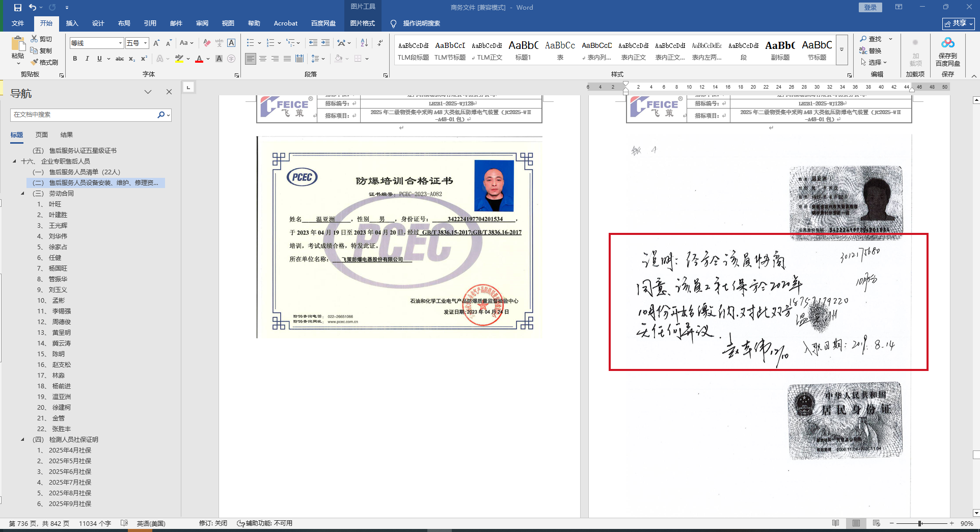Toggle subscript formatting

click(132, 59)
